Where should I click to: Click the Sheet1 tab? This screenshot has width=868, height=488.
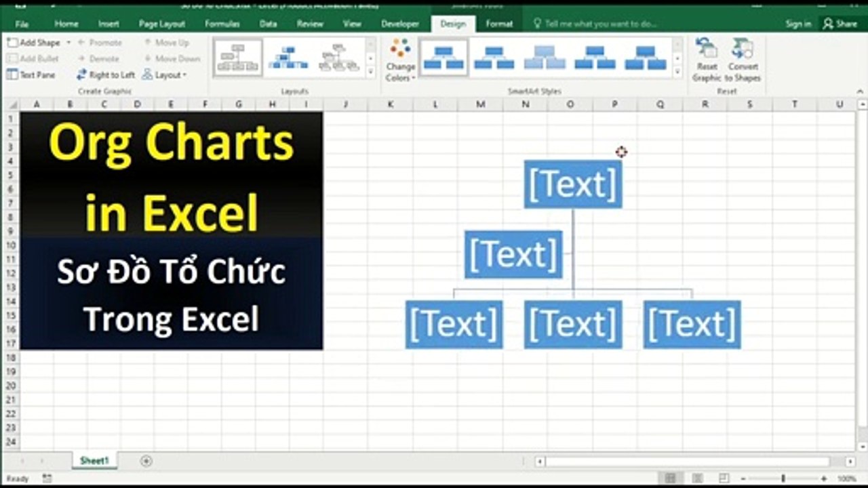94,461
